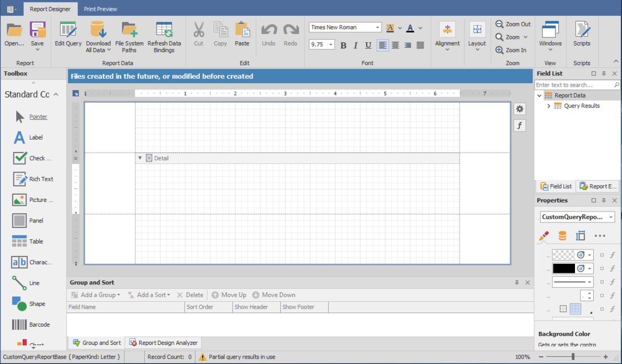Click Move Up in Group and Sort
This screenshot has width=622, height=364.
point(229,294)
